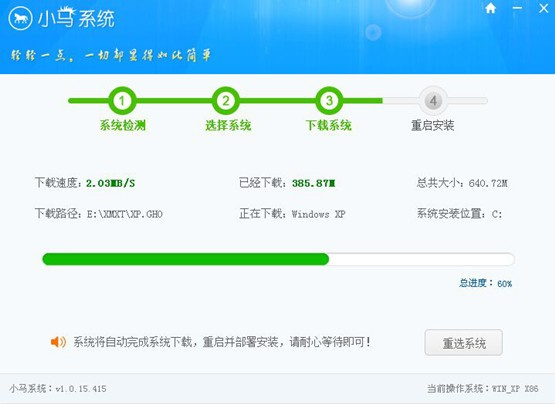Click the download speed 2.03MB/S value
The height and width of the screenshot is (404, 555).
coord(110,183)
